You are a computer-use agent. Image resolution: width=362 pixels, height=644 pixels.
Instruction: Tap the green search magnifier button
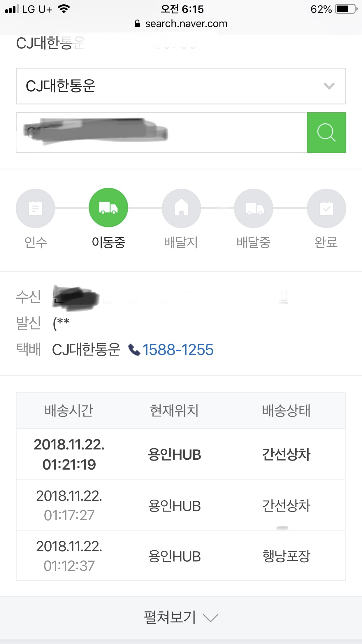click(x=326, y=132)
